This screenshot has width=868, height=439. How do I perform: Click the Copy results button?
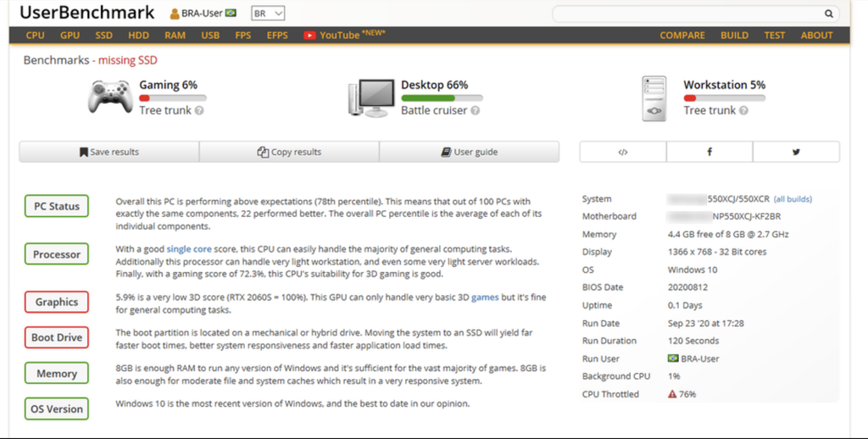[289, 152]
